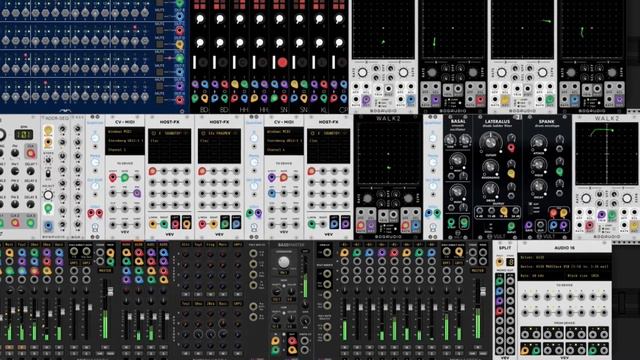Click the lower white knob on KL module
The height and width of the screenshot is (360, 640).
(319, 42)
